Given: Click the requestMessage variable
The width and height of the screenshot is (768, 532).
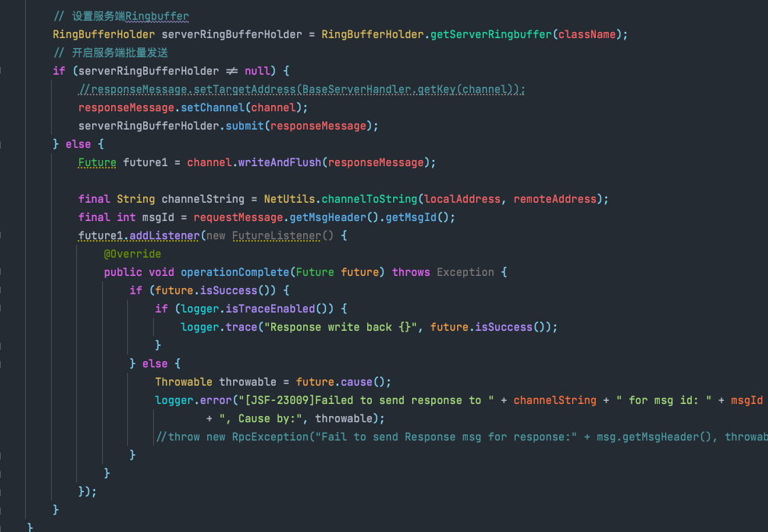Looking at the screenshot, I should (238, 217).
